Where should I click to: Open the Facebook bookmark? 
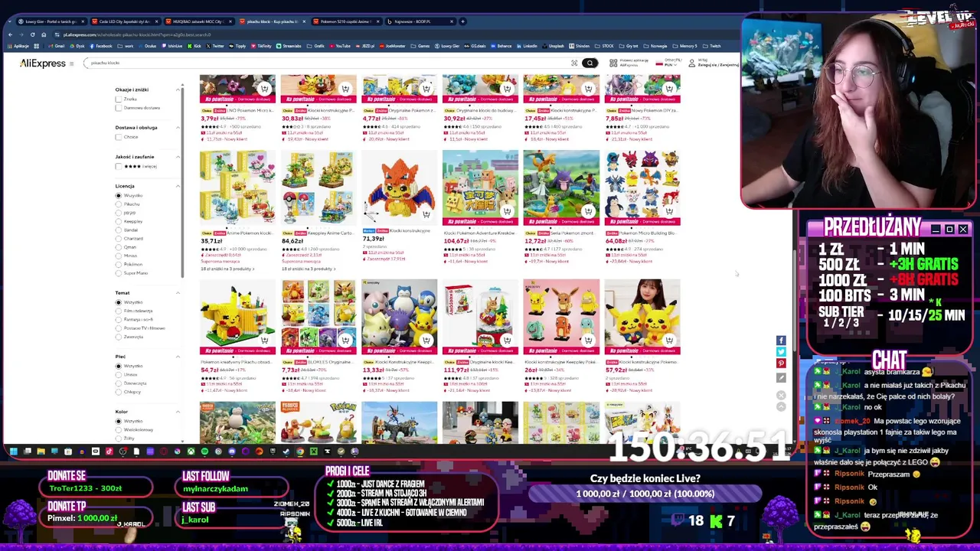point(101,46)
